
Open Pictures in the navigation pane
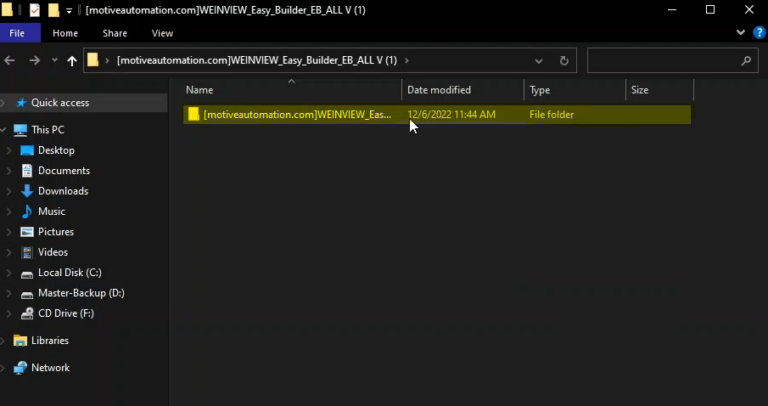click(56, 232)
